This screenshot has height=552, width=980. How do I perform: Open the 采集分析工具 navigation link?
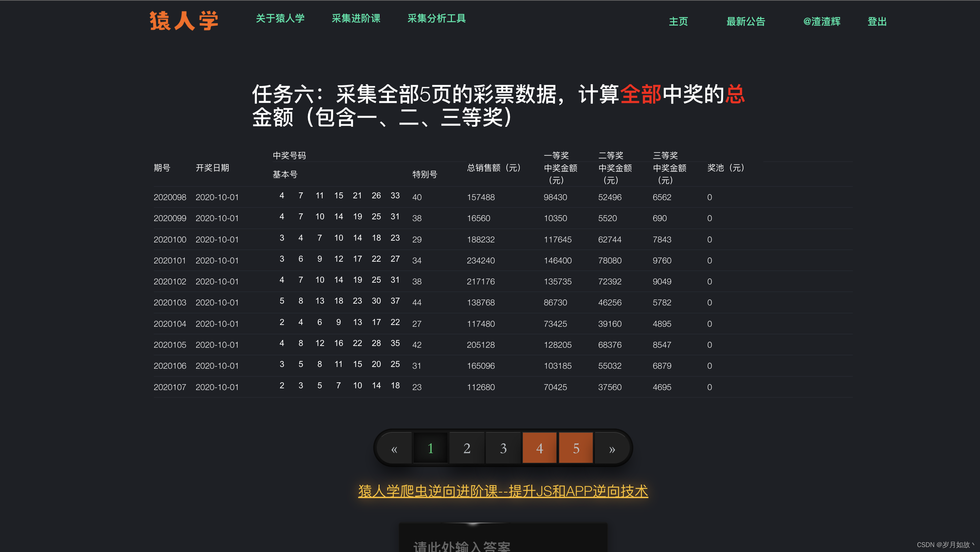coord(437,18)
